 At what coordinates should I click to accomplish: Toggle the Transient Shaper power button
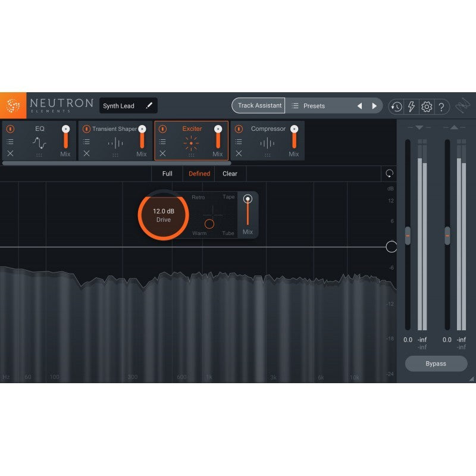pyautogui.click(x=87, y=129)
